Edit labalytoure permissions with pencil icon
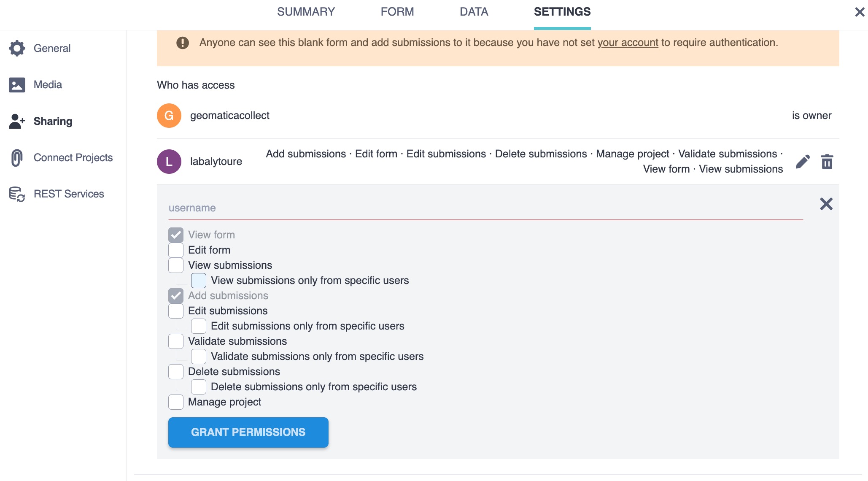 point(803,162)
